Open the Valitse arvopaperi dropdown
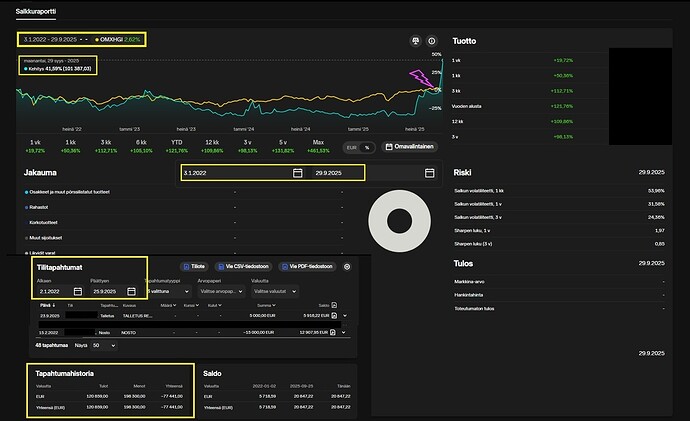Screen dimensions: 690x421 pyautogui.click(x=221, y=291)
